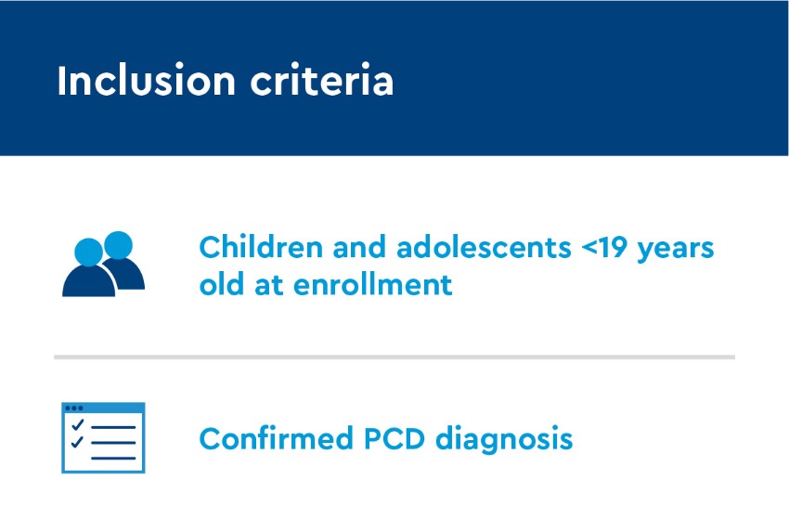This screenshot has width=789, height=532.
Task: Click the two-person group icon
Action: 103,265
